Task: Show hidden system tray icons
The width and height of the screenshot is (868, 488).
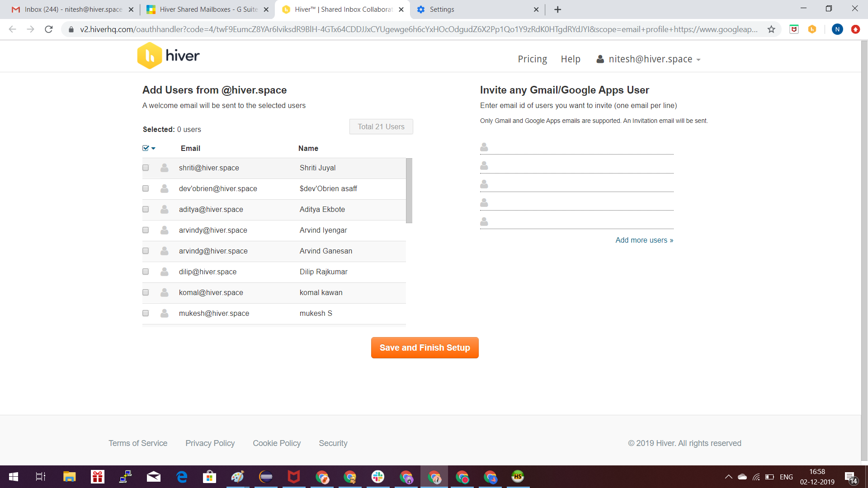Action: click(x=728, y=477)
